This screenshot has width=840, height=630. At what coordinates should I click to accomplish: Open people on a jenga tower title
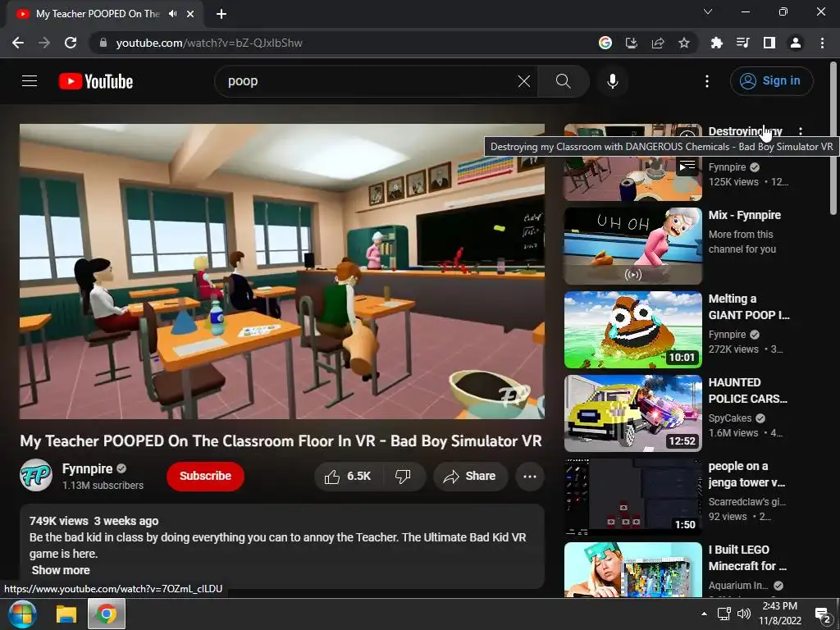pyautogui.click(x=746, y=474)
